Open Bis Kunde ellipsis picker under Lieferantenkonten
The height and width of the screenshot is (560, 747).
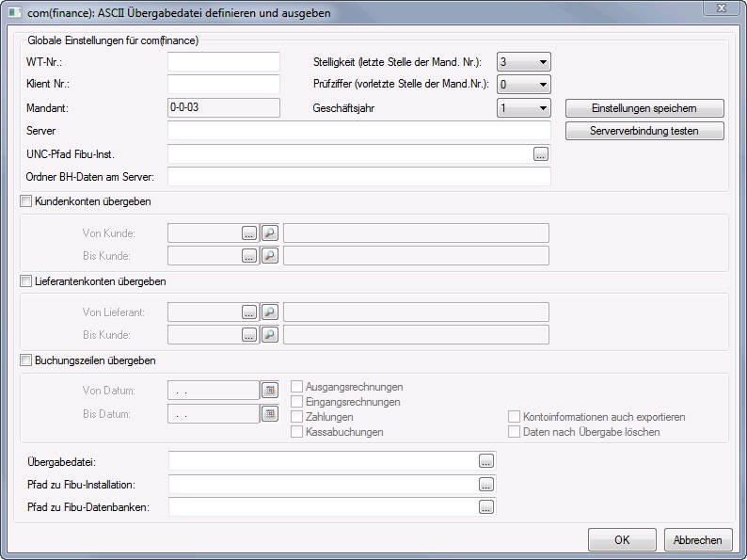click(x=249, y=335)
